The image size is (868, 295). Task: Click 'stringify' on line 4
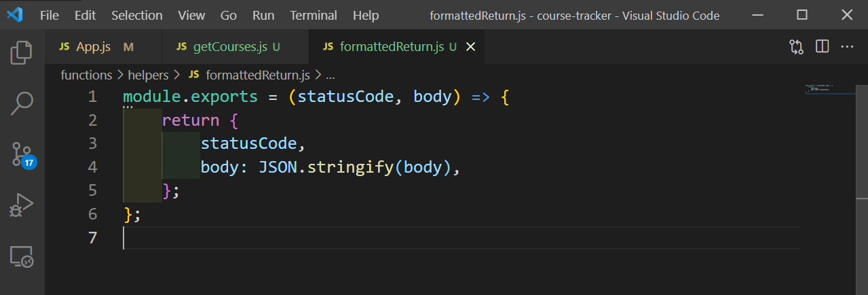350,167
